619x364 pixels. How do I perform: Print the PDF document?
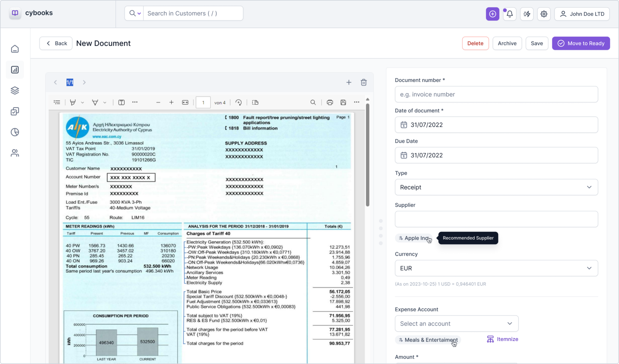tap(330, 102)
